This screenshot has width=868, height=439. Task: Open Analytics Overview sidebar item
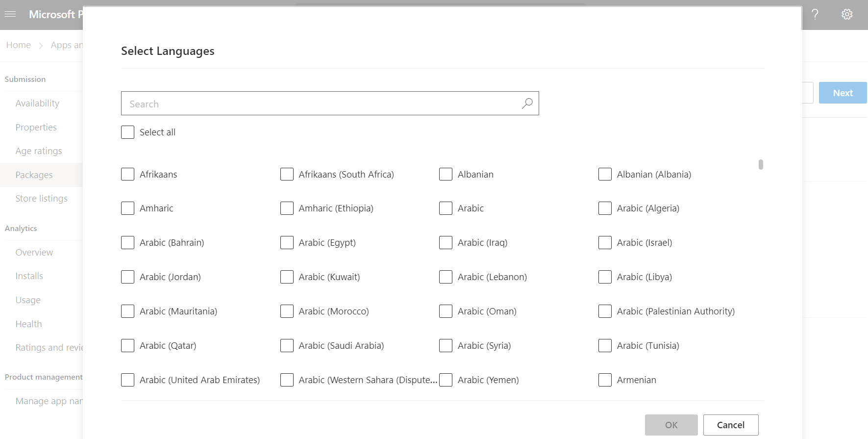34,253
